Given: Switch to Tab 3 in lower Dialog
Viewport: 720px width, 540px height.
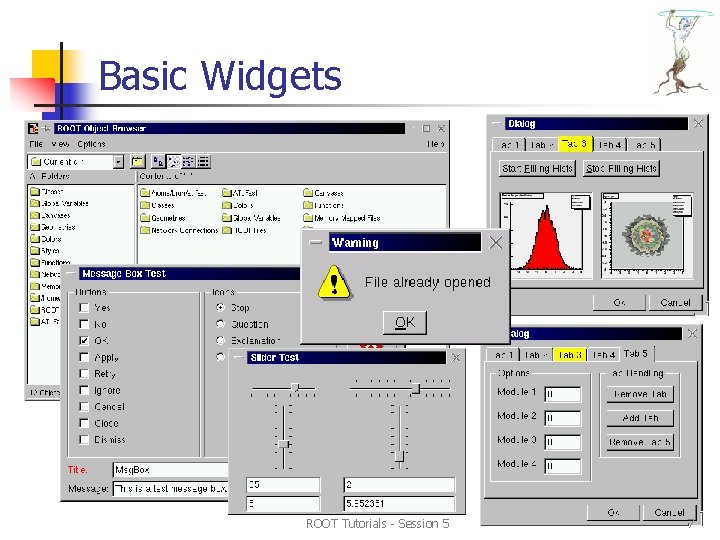Looking at the screenshot, I should (x=570, y=354).
